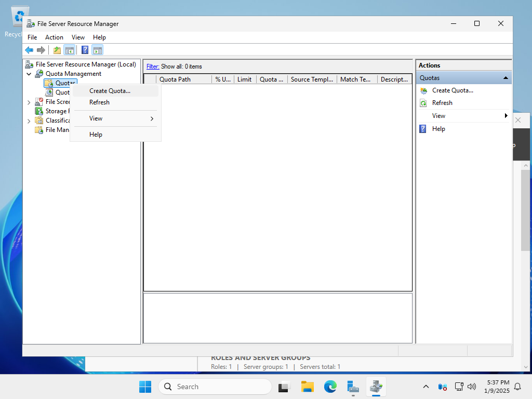Click Refresh in the Actions pane
The height and width of the screenshot is (399, 532).
click(x=442, y=103)
